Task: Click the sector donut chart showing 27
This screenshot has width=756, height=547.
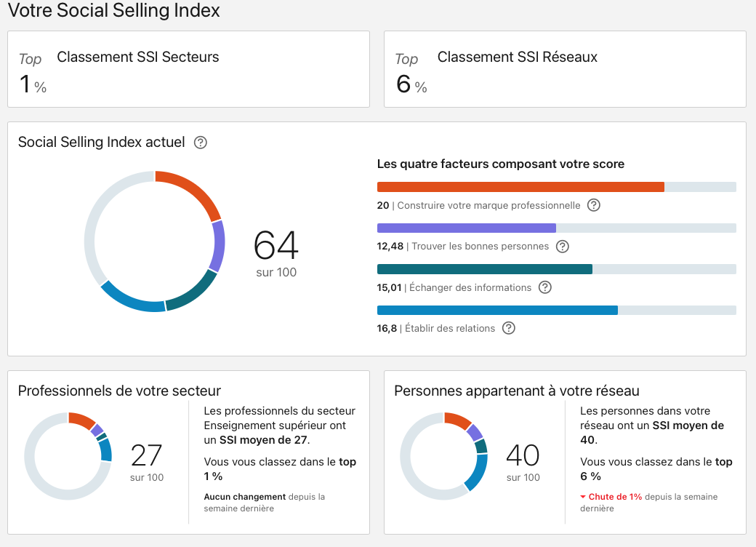Action: tap(68, 456)
